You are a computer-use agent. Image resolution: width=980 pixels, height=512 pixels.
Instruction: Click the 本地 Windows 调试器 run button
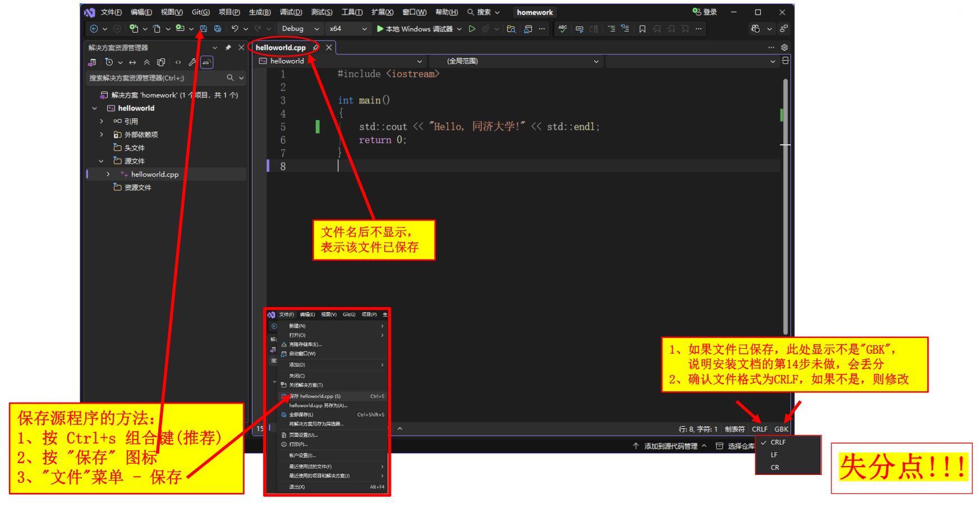[x=415, y=29]
